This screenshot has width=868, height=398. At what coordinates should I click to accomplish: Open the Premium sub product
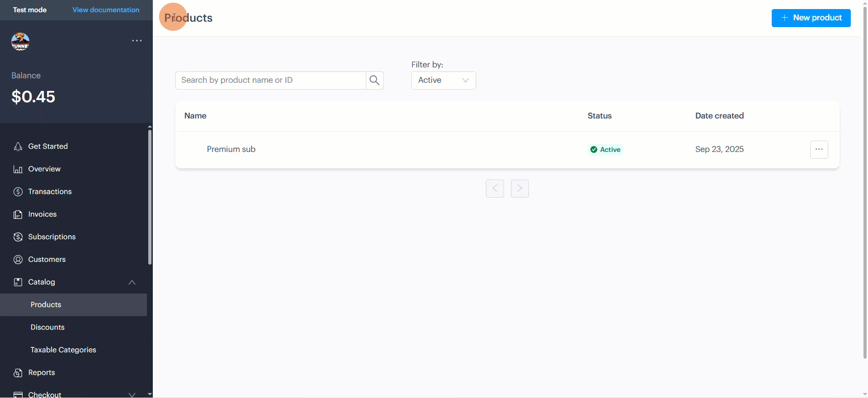click(x=231, y=149)
